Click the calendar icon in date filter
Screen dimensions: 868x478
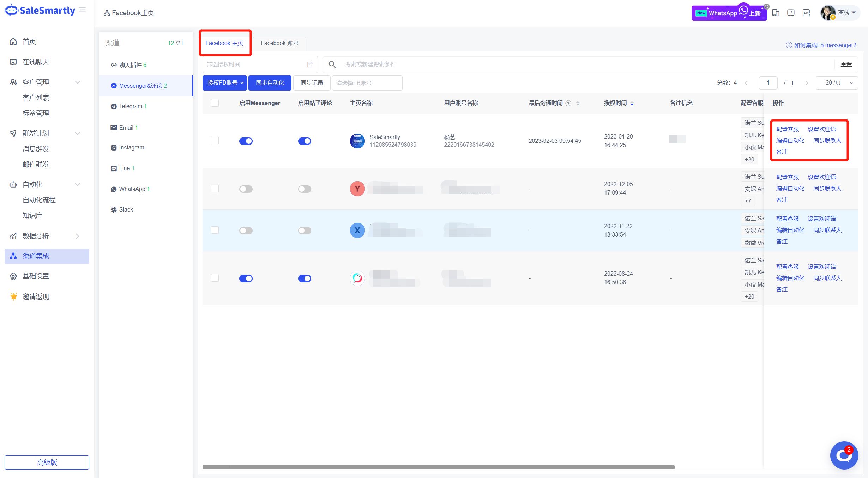(310, 65)
